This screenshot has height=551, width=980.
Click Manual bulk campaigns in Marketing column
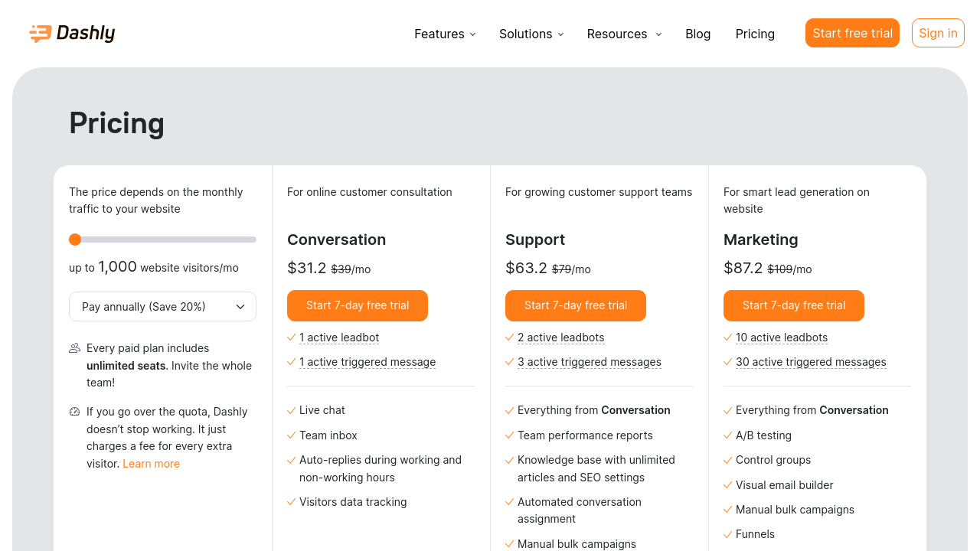point(795,510)
